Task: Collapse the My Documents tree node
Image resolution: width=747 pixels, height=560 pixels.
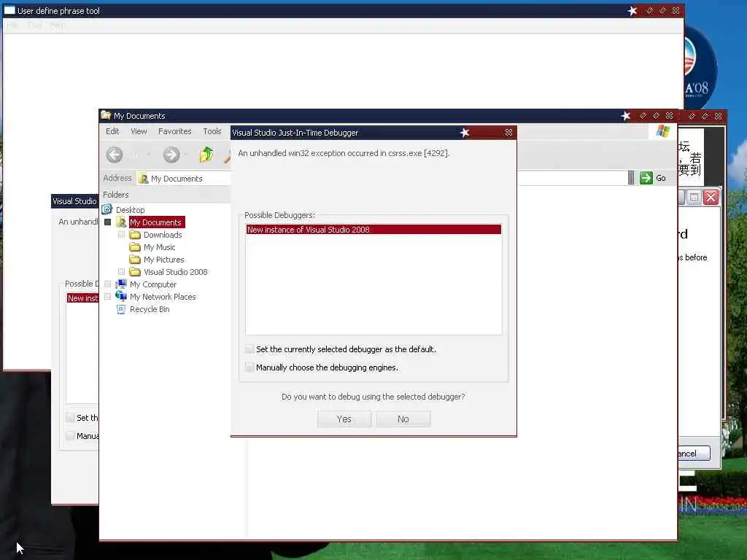Action: click(108, 222)
